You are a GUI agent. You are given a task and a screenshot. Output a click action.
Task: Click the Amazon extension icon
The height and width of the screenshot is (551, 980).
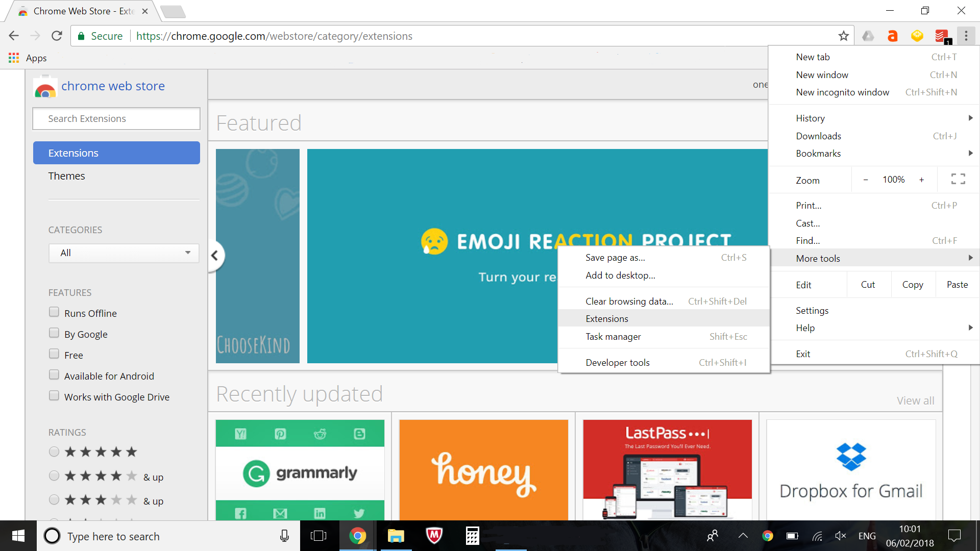pyautogui.click(x=892, y=36)
